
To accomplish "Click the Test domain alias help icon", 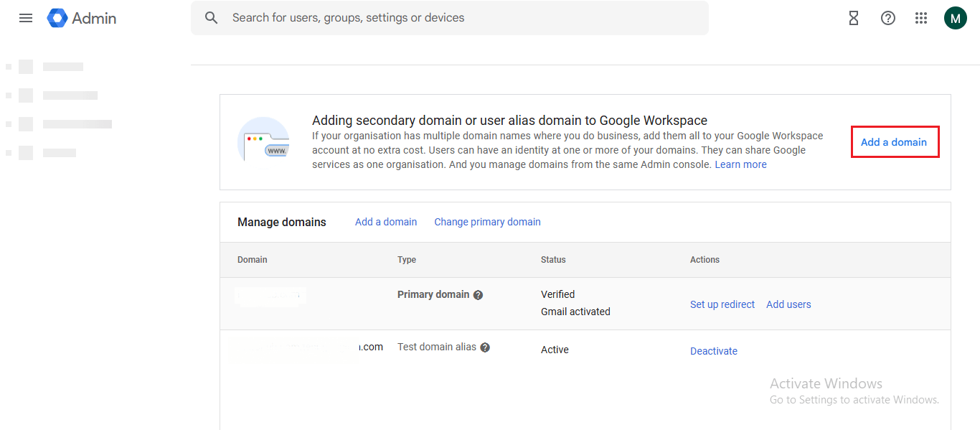I will 485,347.
